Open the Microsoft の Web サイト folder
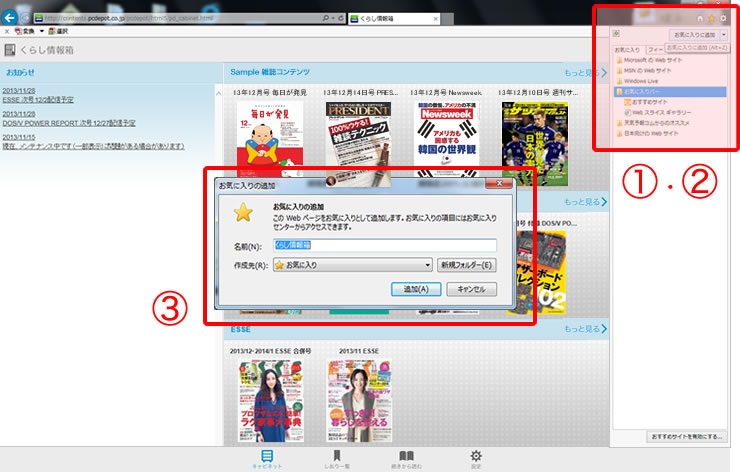Image resolution: width=740 pixels, height=472 pixels. pos(649,60)
